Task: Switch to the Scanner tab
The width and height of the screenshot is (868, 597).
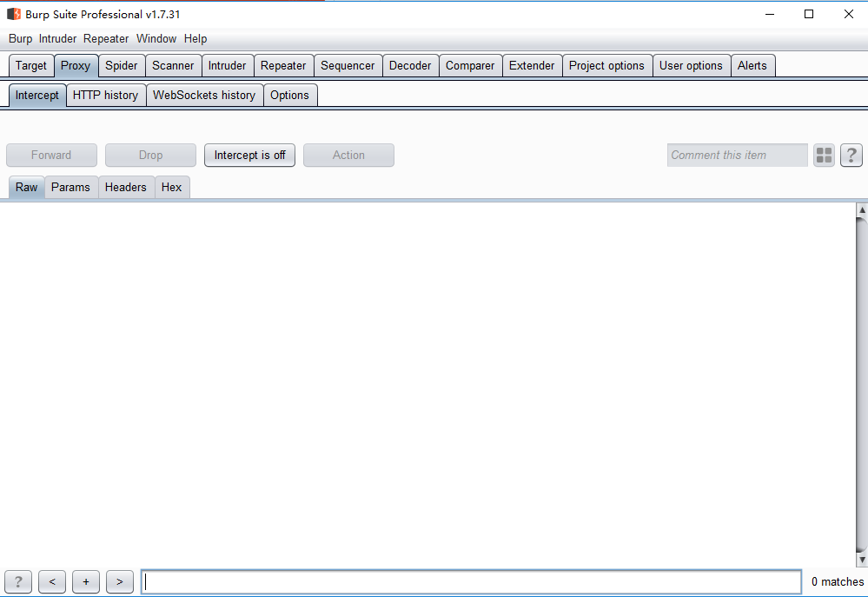Action: click(x=173, y=65)
